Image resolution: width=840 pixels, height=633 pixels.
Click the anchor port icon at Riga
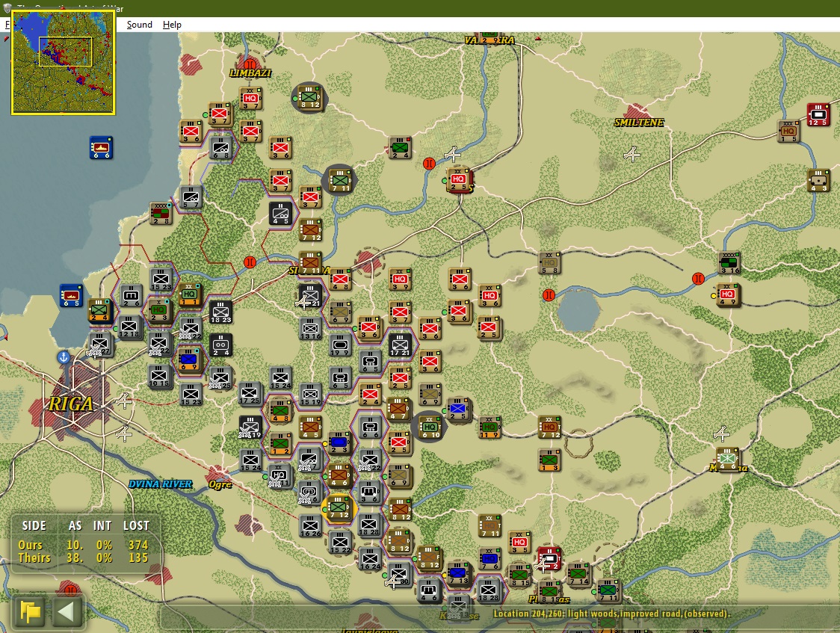point(64,357)
